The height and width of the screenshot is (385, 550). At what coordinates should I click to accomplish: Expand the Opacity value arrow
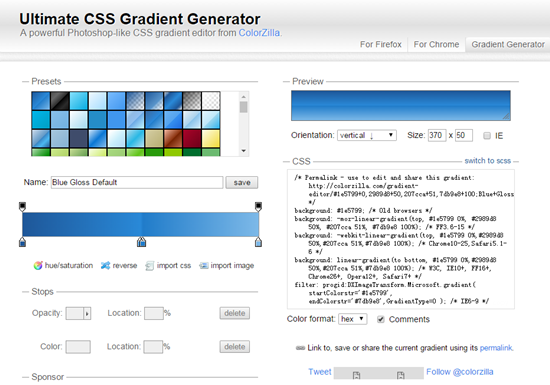87,313
